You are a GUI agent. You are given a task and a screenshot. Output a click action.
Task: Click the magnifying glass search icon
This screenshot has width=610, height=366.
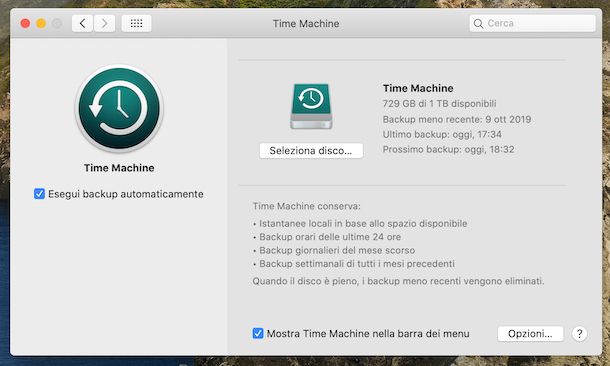(x=479, y=24)
